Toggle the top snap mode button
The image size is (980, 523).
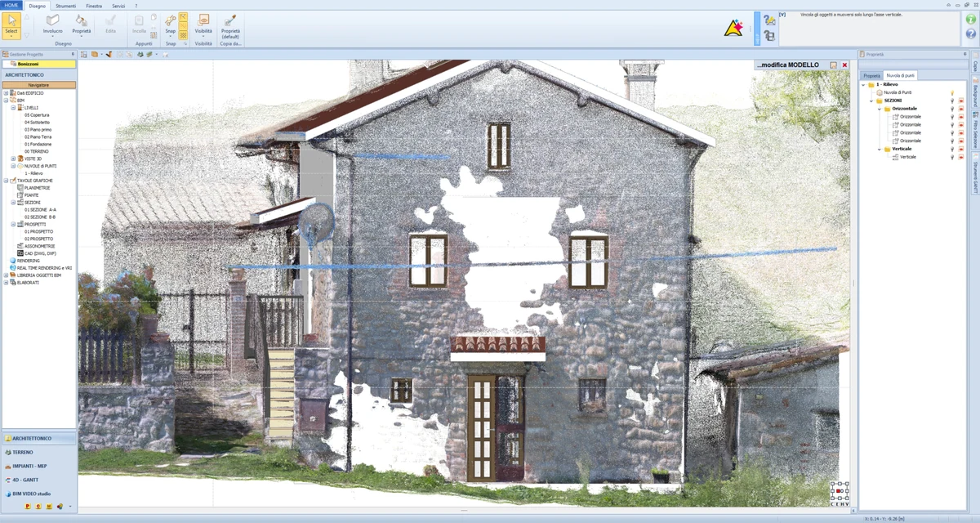click(183, 16)
